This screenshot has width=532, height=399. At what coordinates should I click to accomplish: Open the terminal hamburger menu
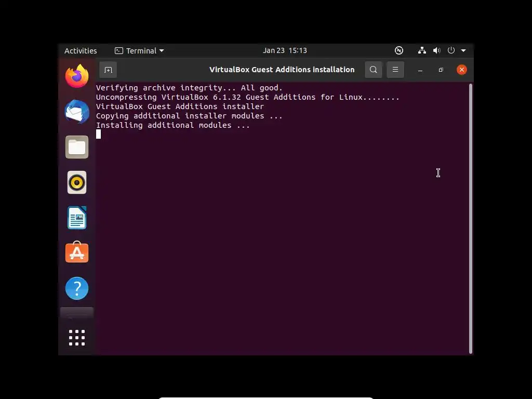pyautogui.click(x=395, y=70)
